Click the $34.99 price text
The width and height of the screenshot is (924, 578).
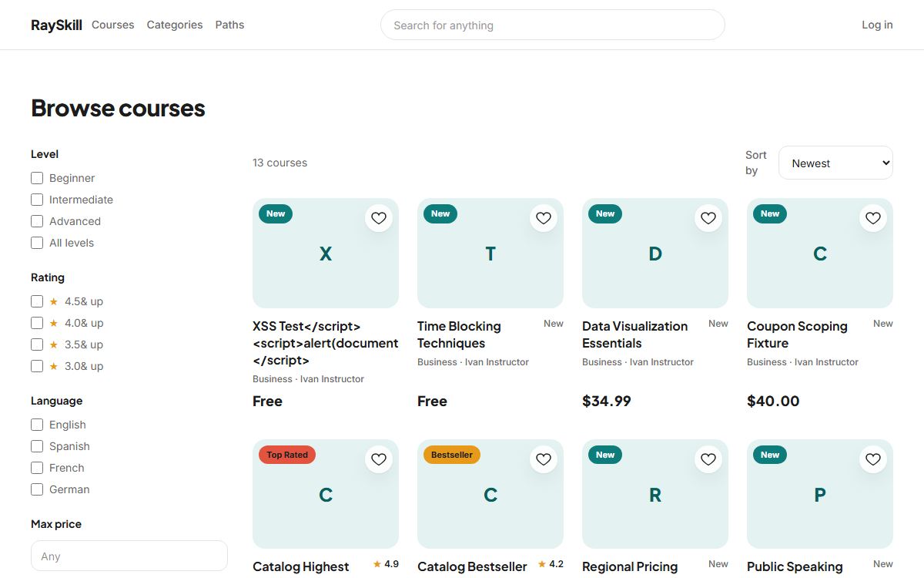607,401
